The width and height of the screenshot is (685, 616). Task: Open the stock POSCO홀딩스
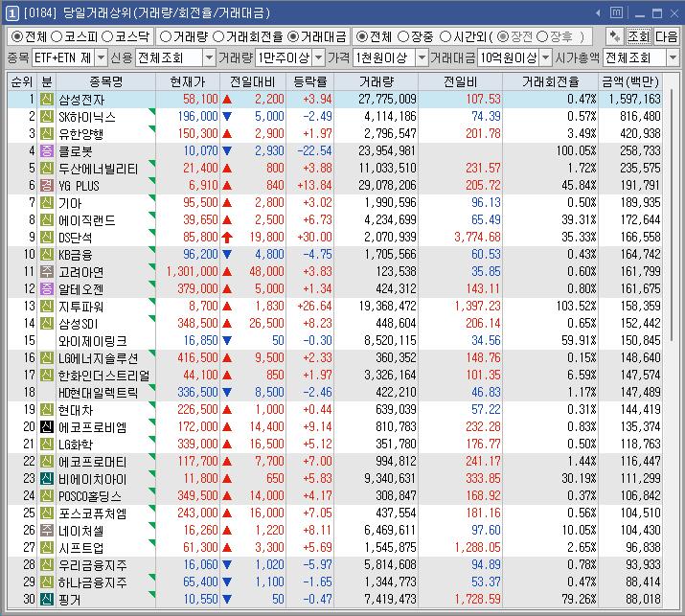point(90,496)
